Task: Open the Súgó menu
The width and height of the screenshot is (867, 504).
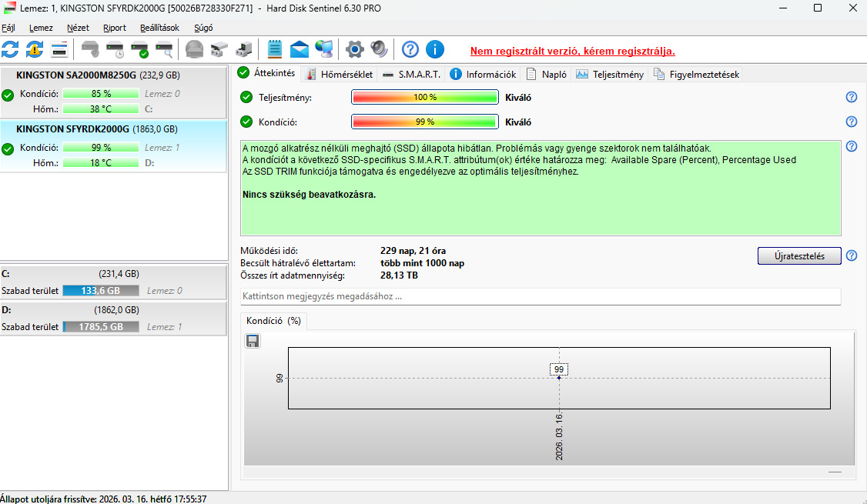Action: [203, 28]
